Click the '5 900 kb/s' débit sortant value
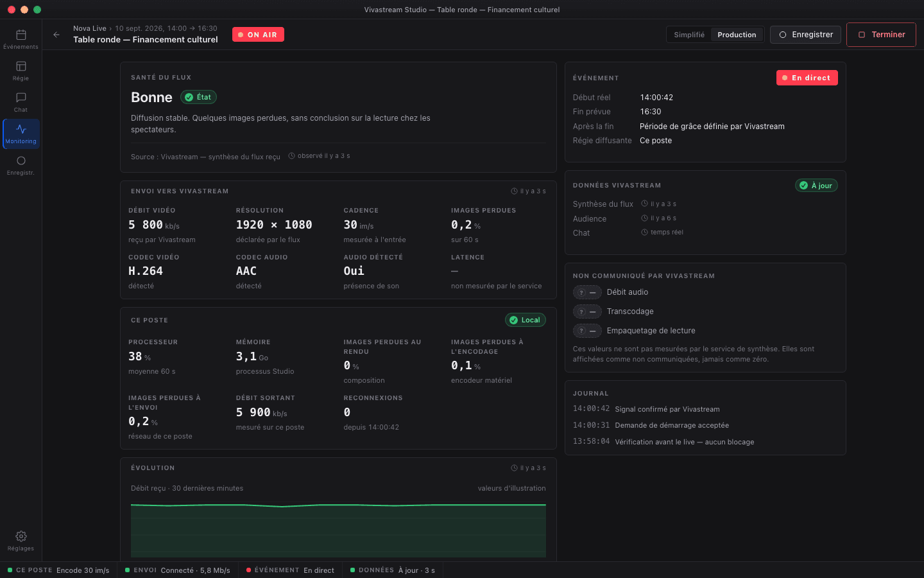The width and height of the screenshot is (924, 578). click(262, 412)
